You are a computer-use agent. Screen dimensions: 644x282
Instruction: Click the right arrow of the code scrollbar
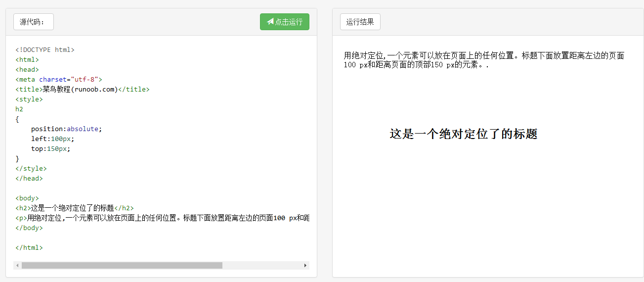[x=305, y=266]
